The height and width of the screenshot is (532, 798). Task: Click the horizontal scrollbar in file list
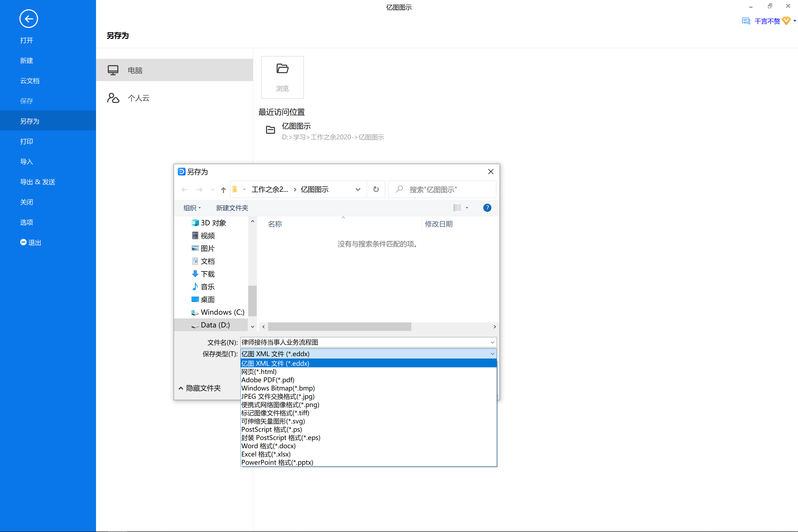(x=339, y=326)
